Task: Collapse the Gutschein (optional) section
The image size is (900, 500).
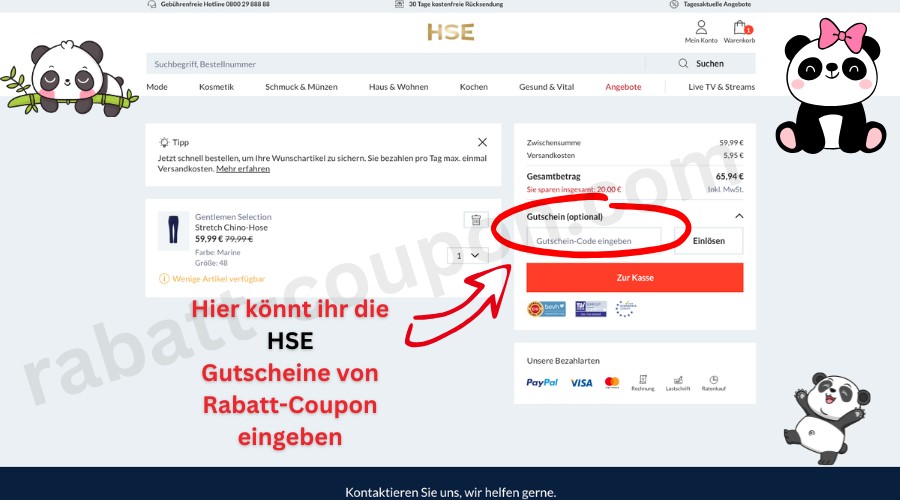Action: pyautogui.click(x=739, y=216)
